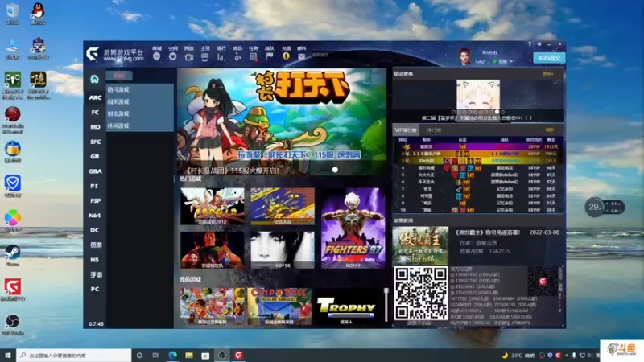Click 更多 link in 精彩赛事 header

[547, 74]
